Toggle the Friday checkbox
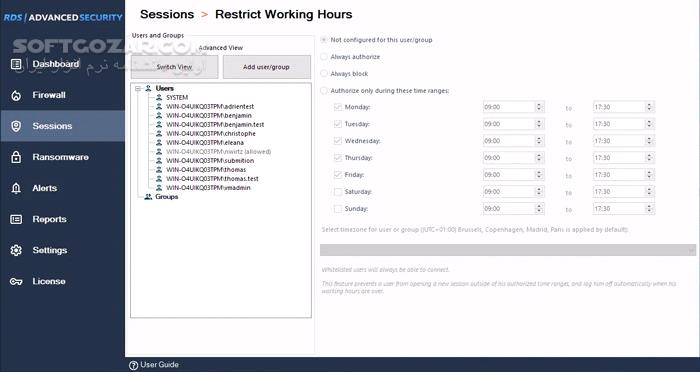700x372 pixels. click(338, 175)
